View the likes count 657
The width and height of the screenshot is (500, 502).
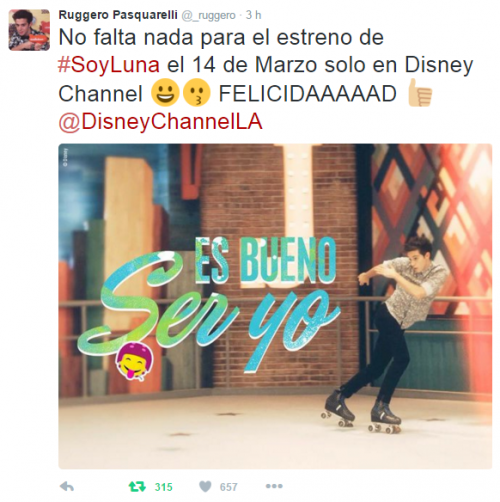[228, 487]
